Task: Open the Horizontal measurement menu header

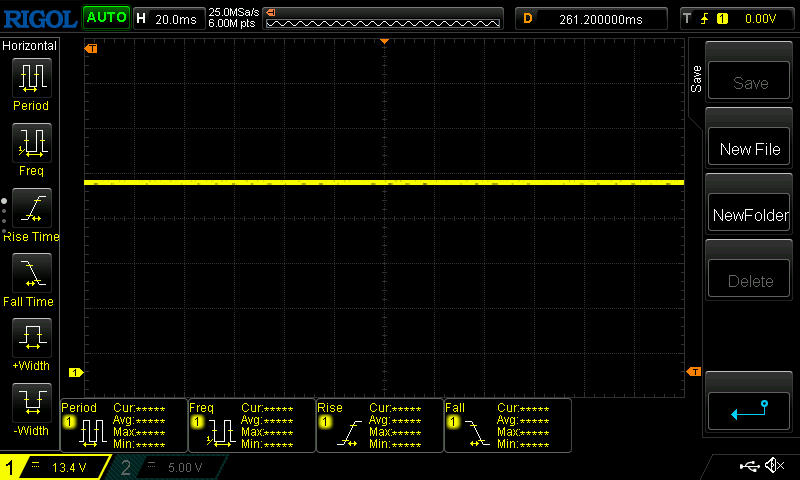Action: [x=30, y=46]
